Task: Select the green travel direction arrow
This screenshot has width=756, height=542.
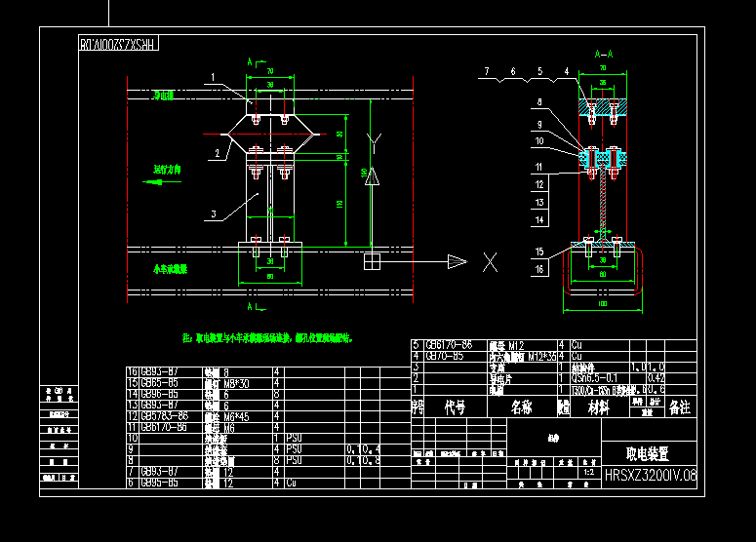Action: coord(162,182)
